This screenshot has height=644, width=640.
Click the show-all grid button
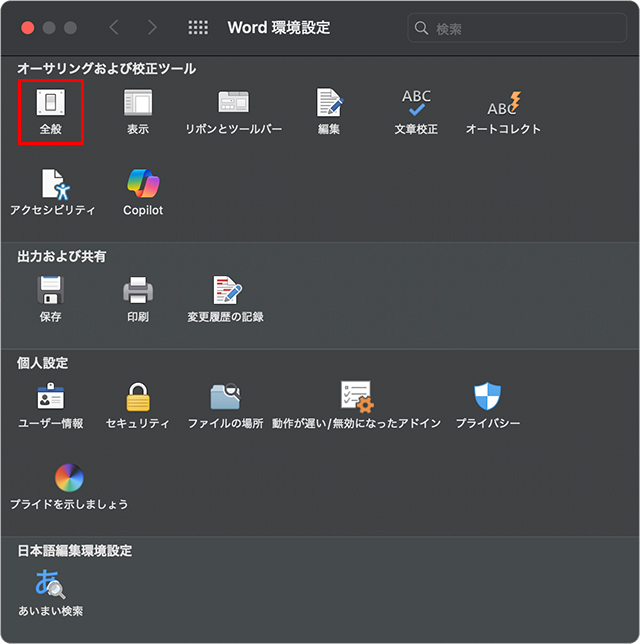(198, 28)
